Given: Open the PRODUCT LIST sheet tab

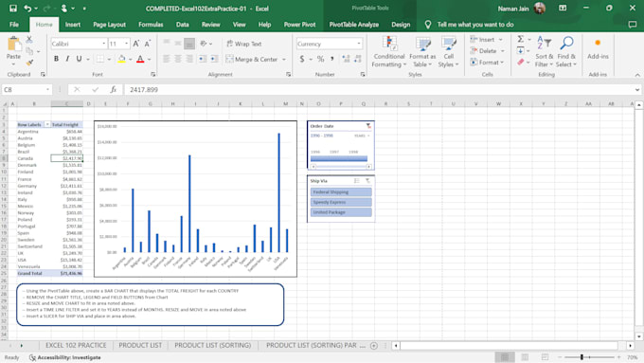Looking at the screenshot, I should [x=140, y=345].
